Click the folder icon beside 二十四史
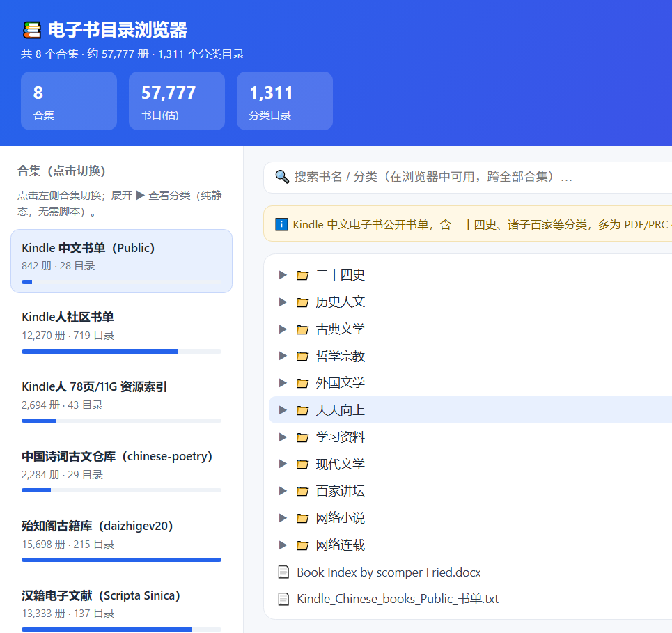 (302, 275)
